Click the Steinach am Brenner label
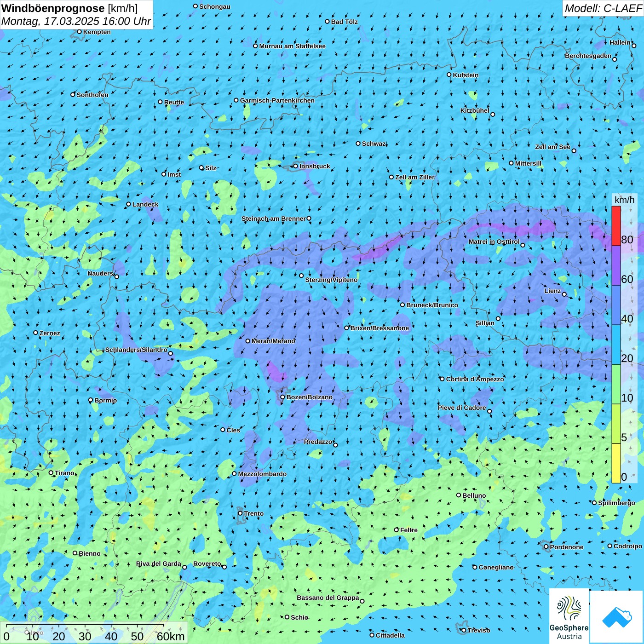The image size is (644, 644). coord(274,218)
